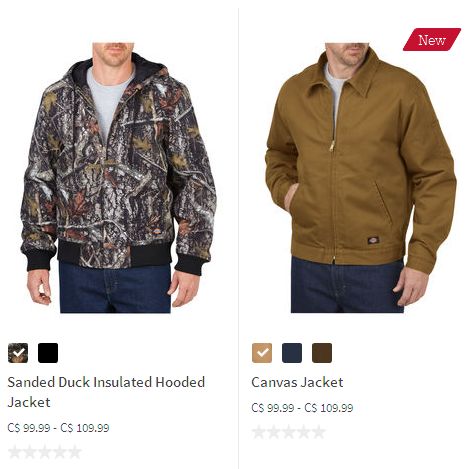The width and height of the screenshot is (476, 469).
Task: Click second rating star under Hooded Jacket
Action: click(30, 452)
